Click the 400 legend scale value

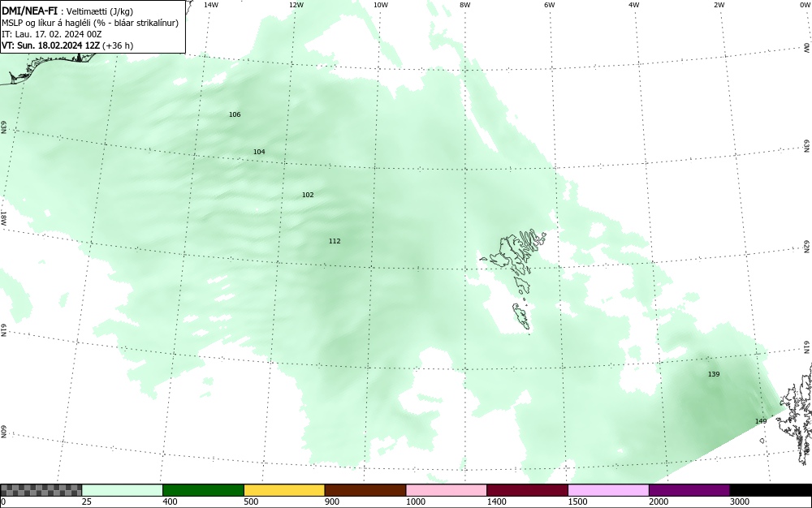[x=170, y=502]
